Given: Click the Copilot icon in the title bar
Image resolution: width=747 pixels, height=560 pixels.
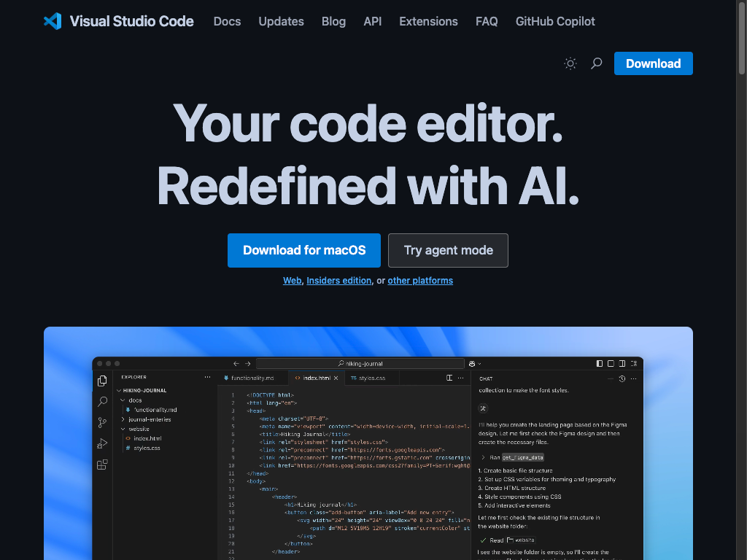Looking at the screenshot, I should point(473,365).
